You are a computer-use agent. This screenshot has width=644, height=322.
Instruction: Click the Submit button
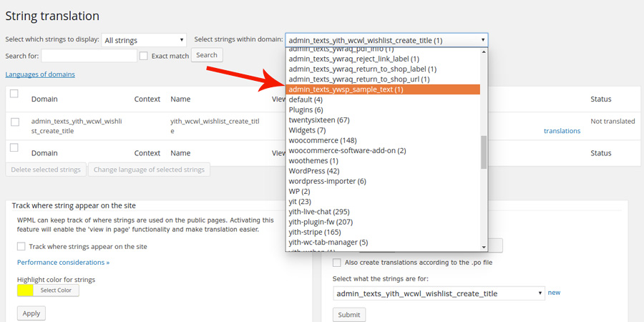[x=349, y=315]
